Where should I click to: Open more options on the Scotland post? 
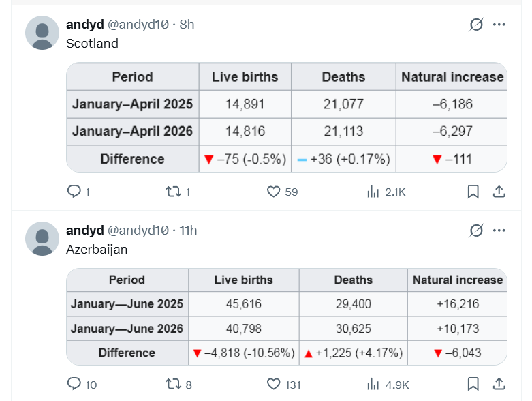tap(499, 25)
